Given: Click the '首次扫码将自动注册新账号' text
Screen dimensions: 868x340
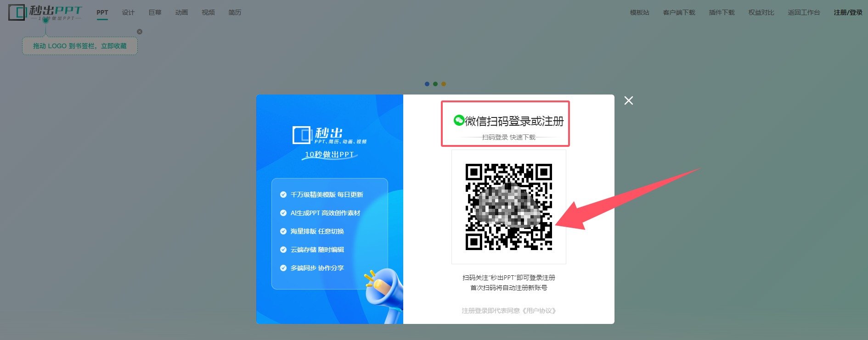Looking at the screenshot, I should tap(509, 288).
